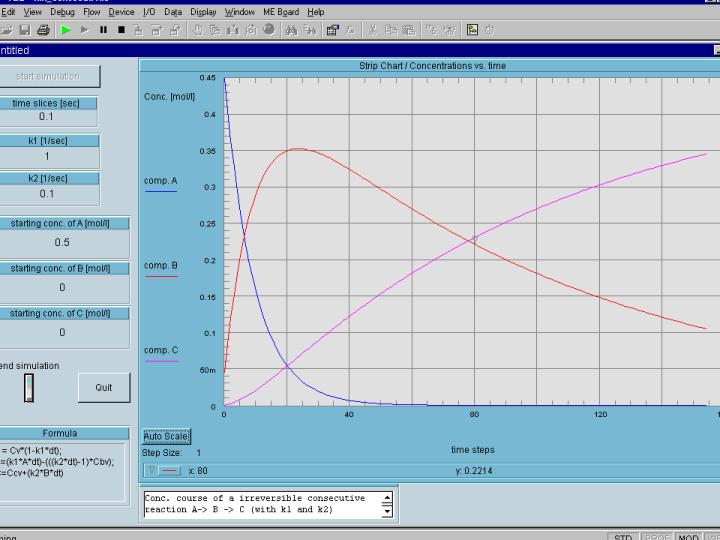The image size is (720, 540).
Task: Click the Find binoculars toolbar icon
Action: 291,30
